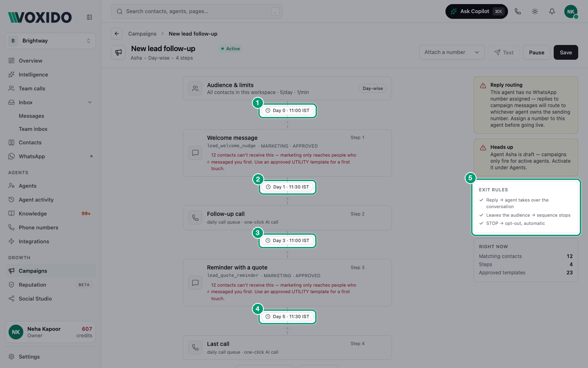Click the Welcome message chat icon
The width and height of the screenshot is (588, 368).
tap(195, 153)
